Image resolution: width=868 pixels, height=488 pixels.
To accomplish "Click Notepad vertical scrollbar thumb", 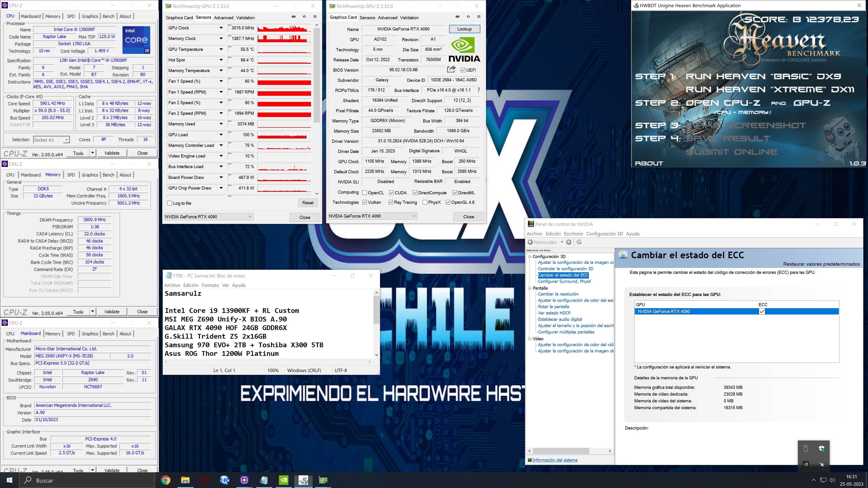I will click(376, 310).
